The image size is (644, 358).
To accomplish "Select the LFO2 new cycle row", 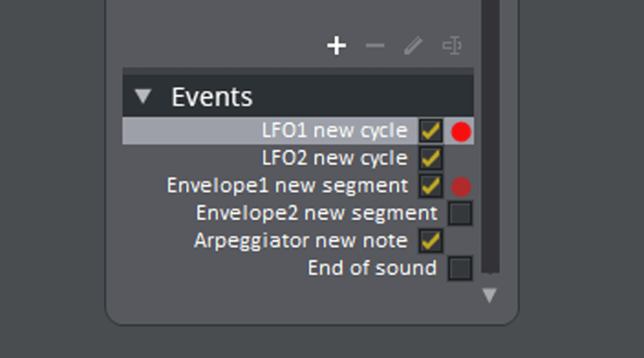I will (x=298, y=159).
